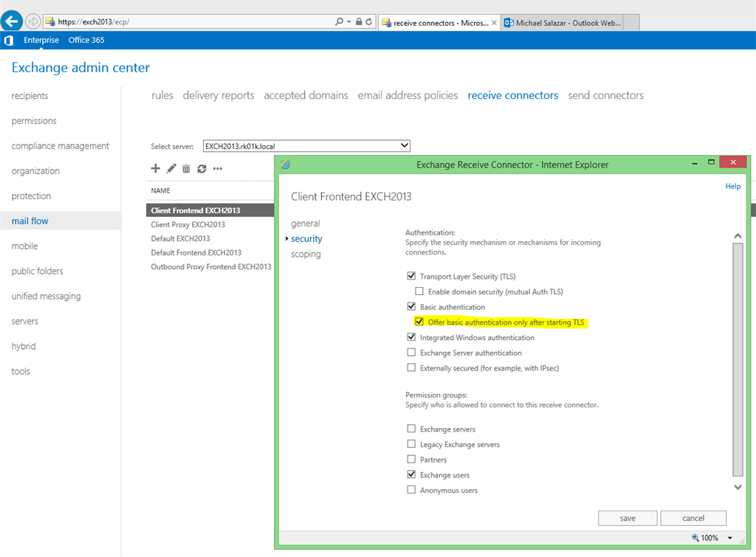Open public folders in left navigation

tap(37, 271)
